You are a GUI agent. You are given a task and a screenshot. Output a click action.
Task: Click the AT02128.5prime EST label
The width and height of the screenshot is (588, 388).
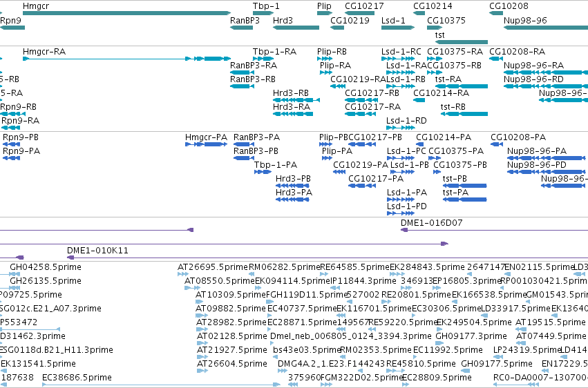(x=231, y=337)
